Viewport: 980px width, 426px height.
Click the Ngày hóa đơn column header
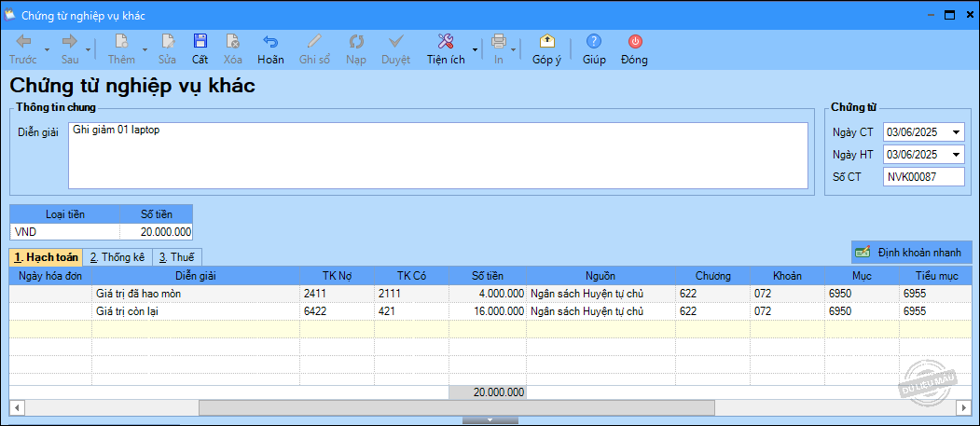pos(50,276)
